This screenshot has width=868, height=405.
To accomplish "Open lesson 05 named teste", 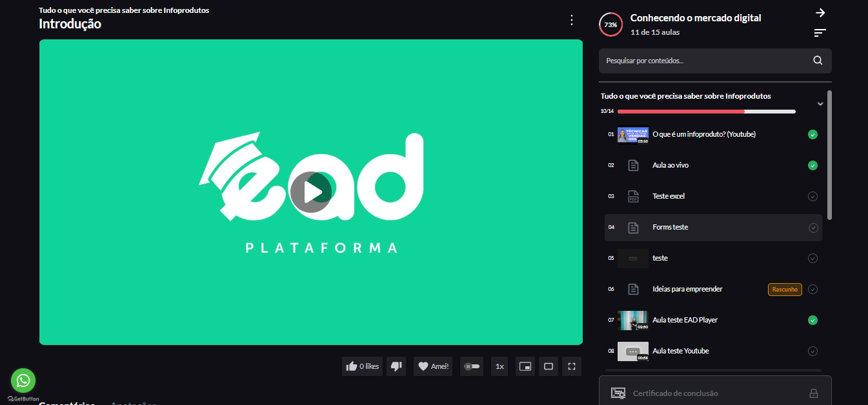I will 660,258.
